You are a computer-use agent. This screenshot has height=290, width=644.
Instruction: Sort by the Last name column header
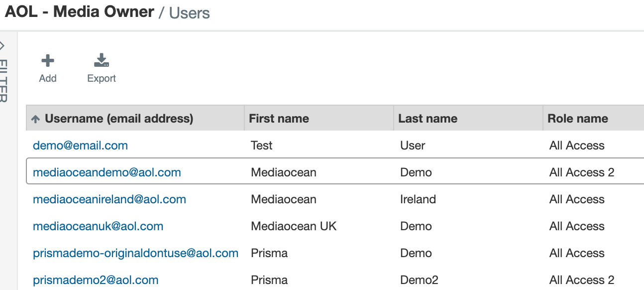coord(428,119)
